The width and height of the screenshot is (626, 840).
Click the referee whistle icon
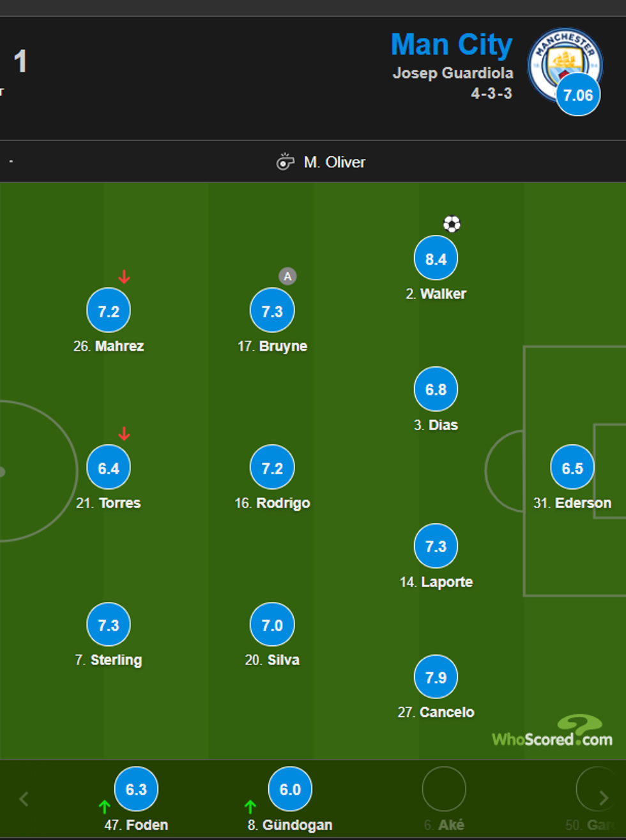(285, 162)
